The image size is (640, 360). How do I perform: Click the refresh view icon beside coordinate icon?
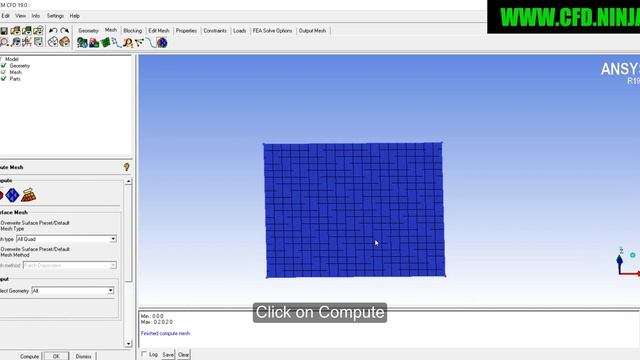tap(38, 42)
